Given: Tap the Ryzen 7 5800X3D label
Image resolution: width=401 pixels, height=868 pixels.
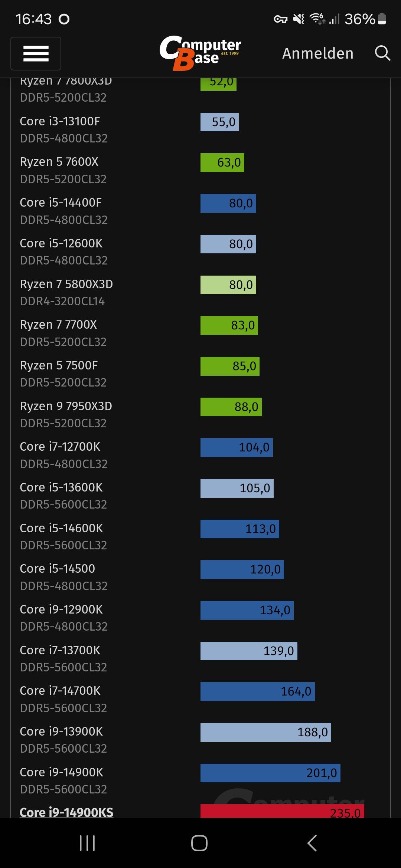Looking at the screenshot, I should pyautogui.click(x=66, y=284).
